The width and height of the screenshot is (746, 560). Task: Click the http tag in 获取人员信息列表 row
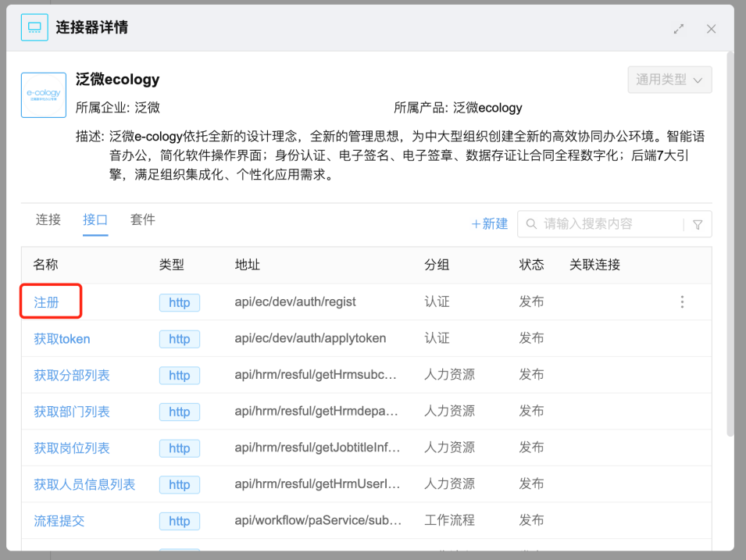point(180,484)
